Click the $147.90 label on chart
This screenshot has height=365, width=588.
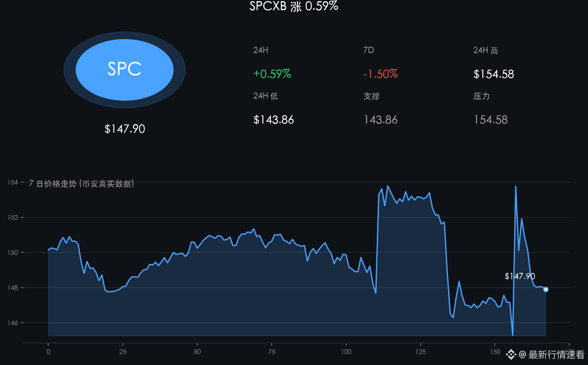point(520,276)
